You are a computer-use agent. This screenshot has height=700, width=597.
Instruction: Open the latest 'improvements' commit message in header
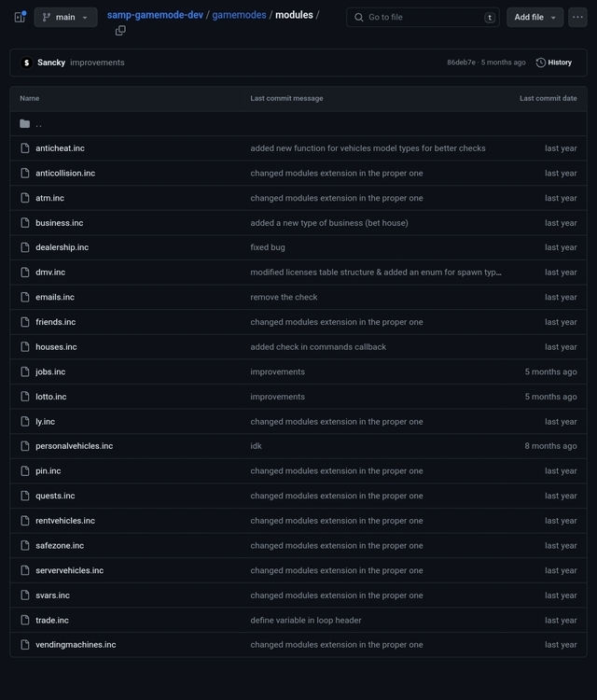tap(97, 63)
